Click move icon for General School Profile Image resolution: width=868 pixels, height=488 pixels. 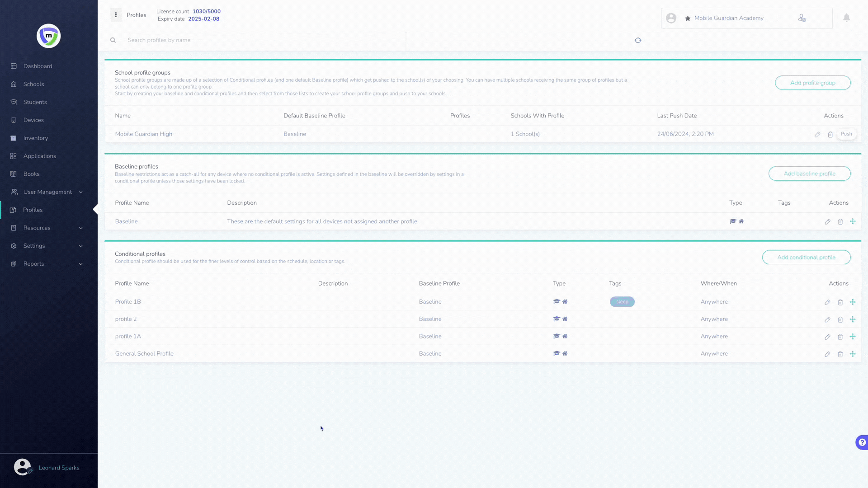coord(852,354)
